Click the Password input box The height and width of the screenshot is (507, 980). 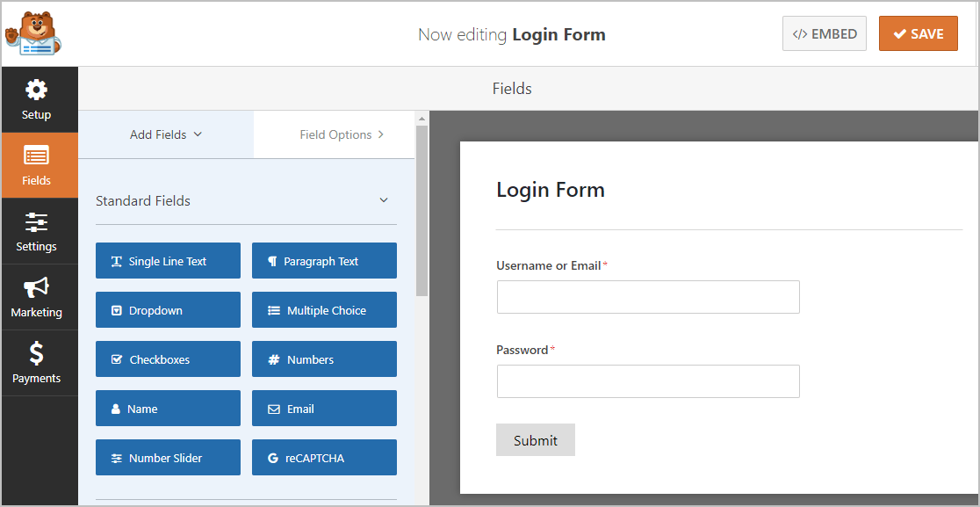[648, 381]
